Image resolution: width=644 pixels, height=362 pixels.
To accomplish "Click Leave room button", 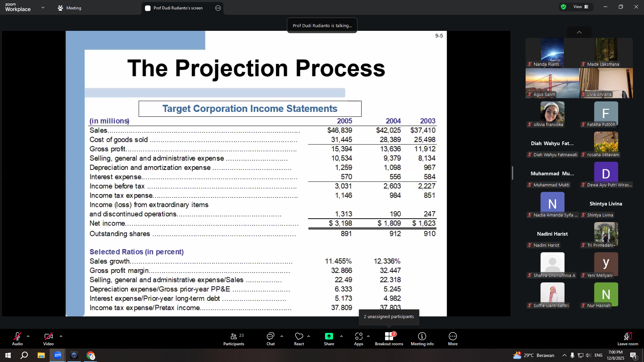I will coord(628,339).
